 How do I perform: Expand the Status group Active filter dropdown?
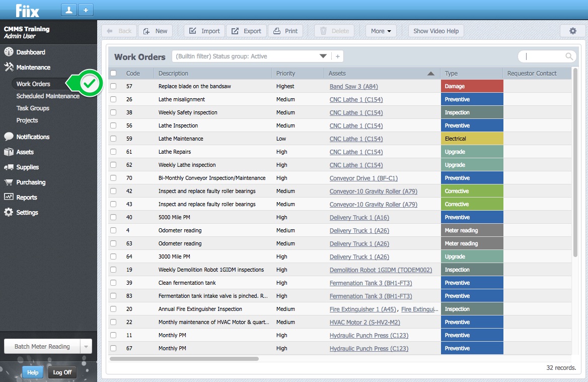[323, 56]
